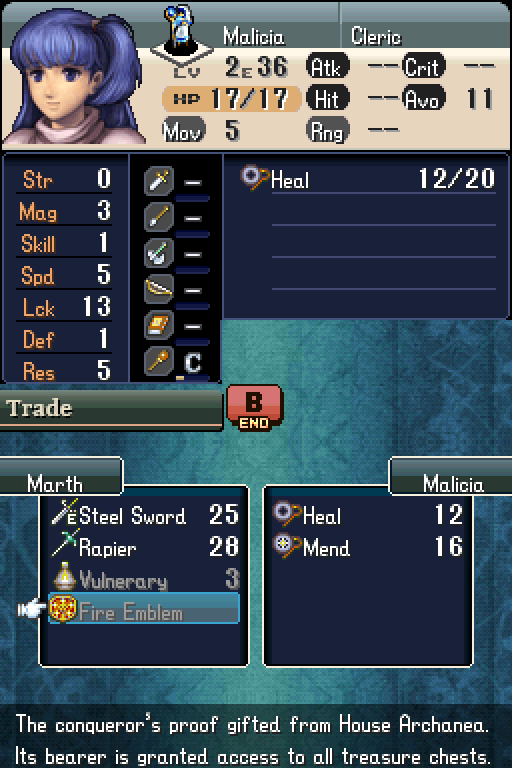Select Rapier in Marth's inventory
The height and width of the screenshot is (768, 512).
tap(145, 547)
